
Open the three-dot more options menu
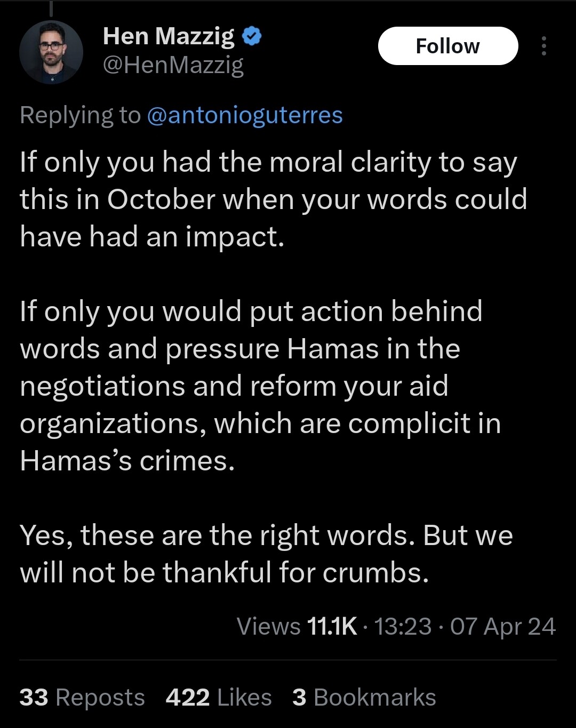pos(543,46)
